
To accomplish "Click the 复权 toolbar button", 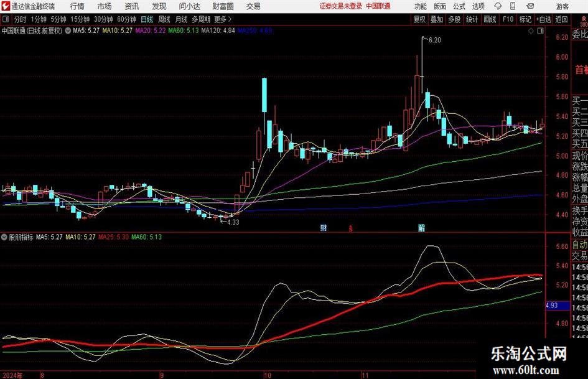I will [x=419, y=19].
